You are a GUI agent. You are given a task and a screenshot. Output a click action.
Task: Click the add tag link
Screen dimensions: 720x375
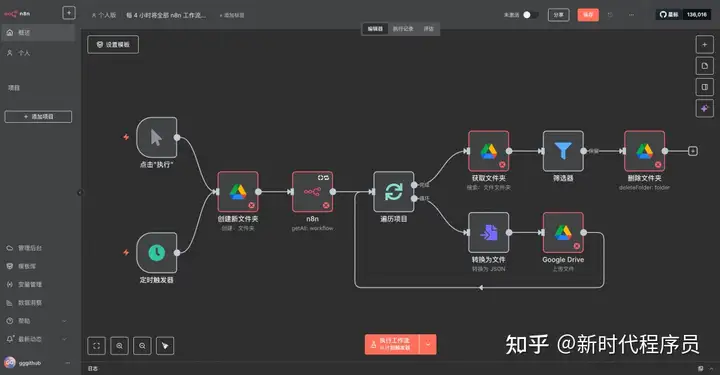[232, 15]
